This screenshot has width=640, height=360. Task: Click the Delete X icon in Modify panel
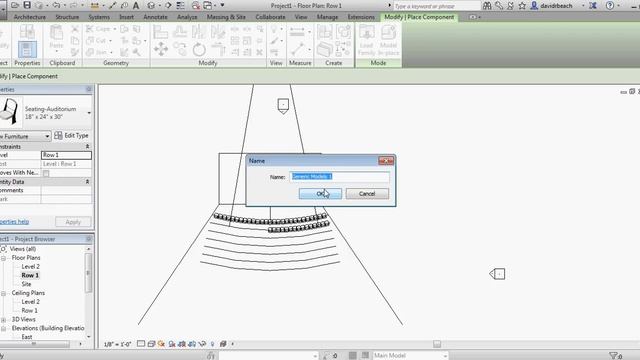pyautogui.click(x=259, y=52)
